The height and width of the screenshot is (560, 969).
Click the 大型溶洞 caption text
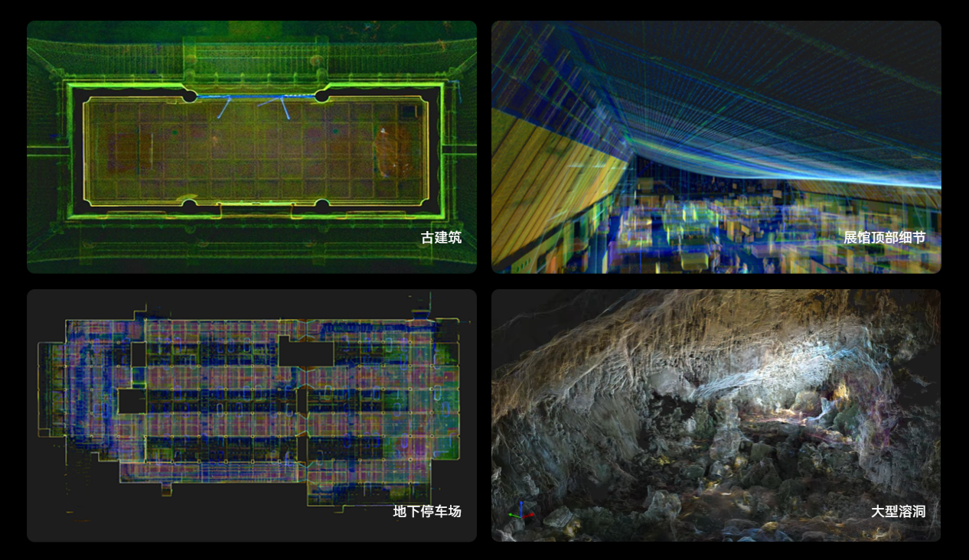[x=898, y=511]
